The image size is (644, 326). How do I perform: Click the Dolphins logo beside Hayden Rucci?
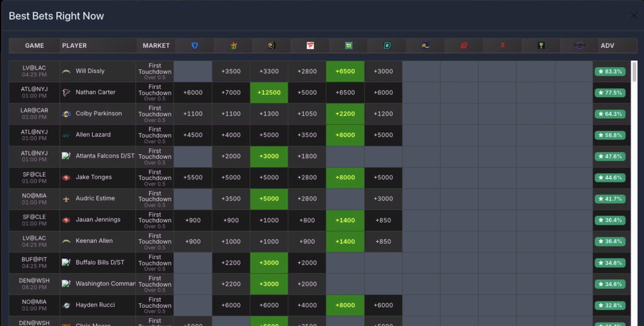coord(67,305)
